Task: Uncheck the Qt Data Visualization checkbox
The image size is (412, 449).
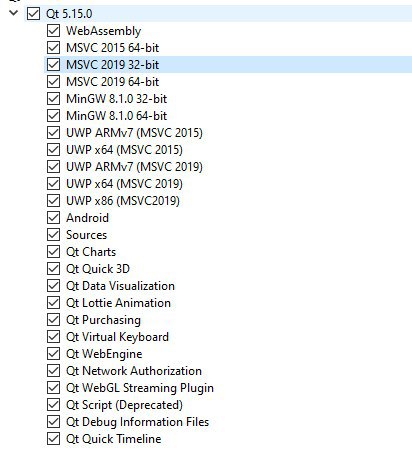Action: pos(53,286)
